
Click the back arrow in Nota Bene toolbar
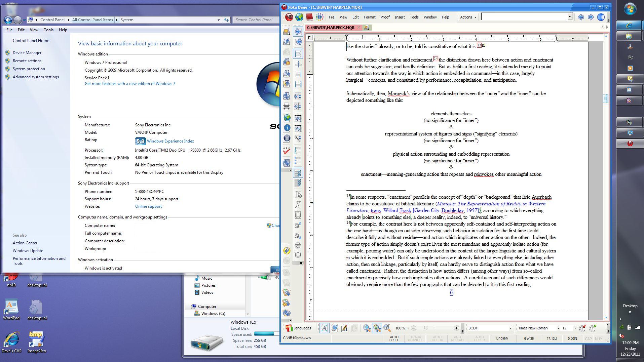point(580,17)
